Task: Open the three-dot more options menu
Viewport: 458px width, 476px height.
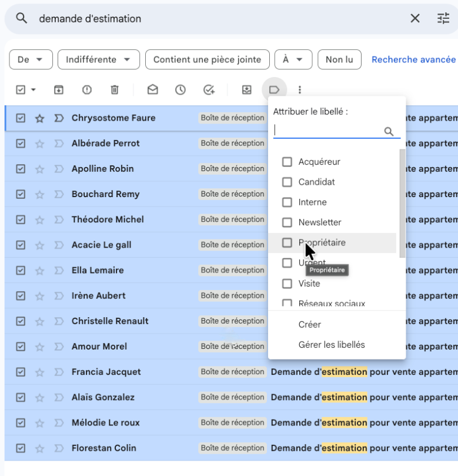Action: (300, 90)
